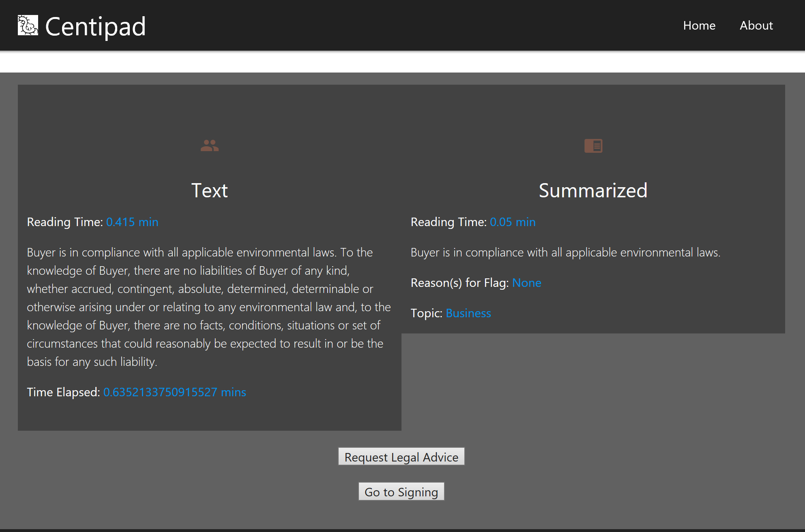This screenshot has width=805, height=532.
Task: Click the summarized sentence about environmental laws
Action: (565, 252)
